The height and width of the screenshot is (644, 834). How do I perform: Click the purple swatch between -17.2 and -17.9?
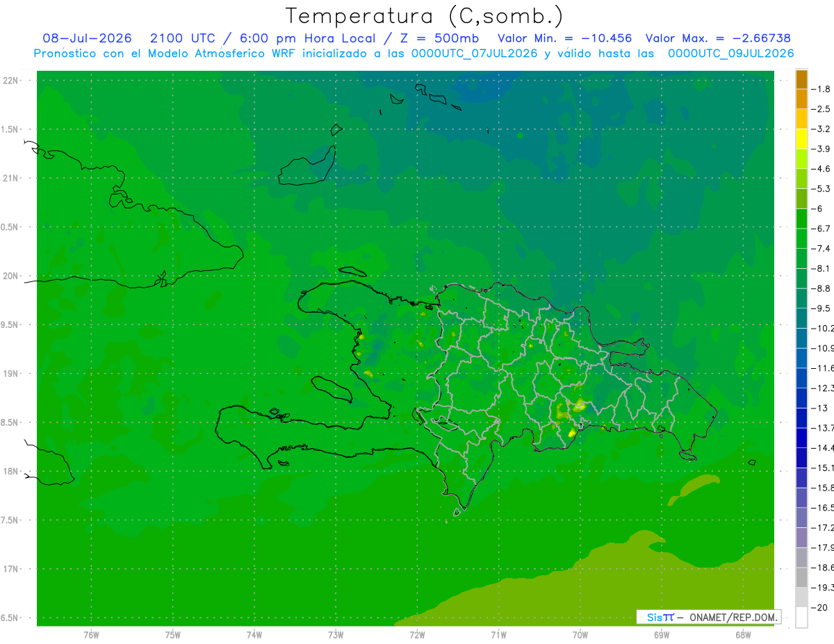[x=801, y=538]
